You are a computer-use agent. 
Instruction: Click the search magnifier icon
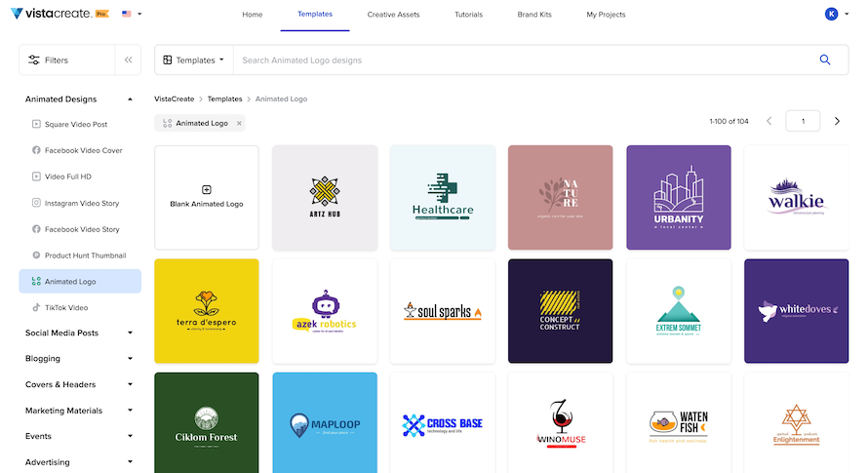(x=824, y=59)
